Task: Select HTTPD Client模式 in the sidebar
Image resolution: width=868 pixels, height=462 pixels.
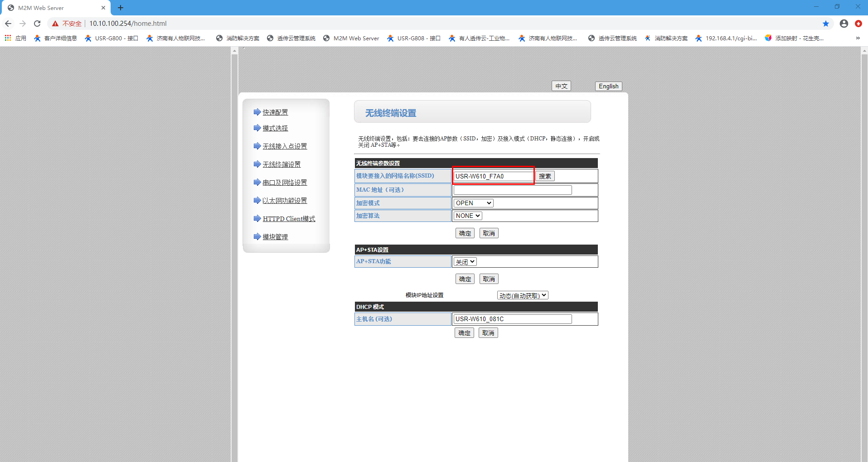Action: point(289,219)
